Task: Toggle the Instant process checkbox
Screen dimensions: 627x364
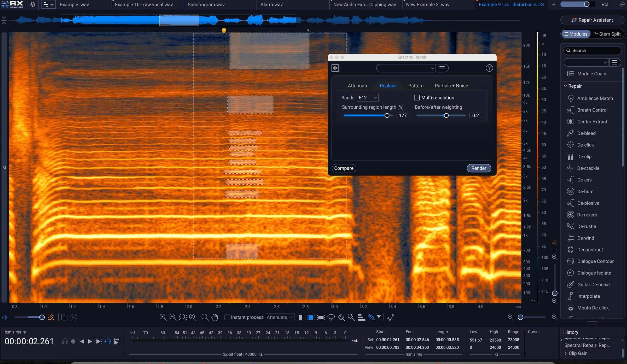Action: 227,317
